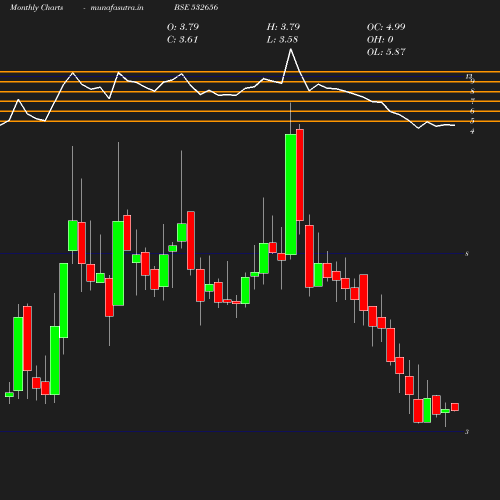The image size is (500, 500).
Task: Click the last red candlestick on the right
Action: [x=455, y=407]
